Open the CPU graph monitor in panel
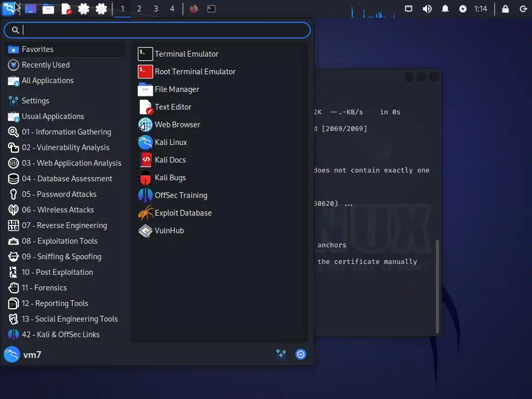This screenshot has width=532, height=399. (x=373, y=11)
